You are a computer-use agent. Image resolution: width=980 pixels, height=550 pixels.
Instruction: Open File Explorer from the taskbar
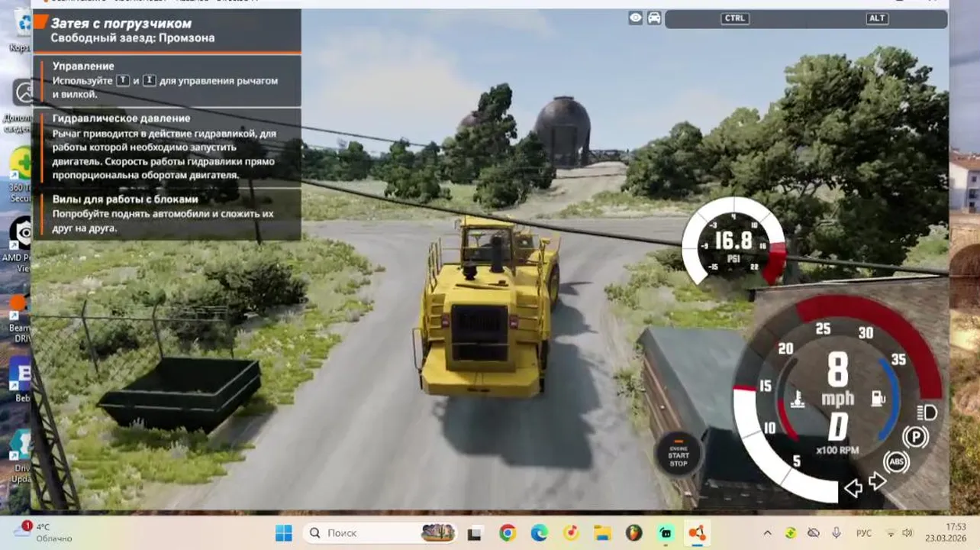coord(603,532)
